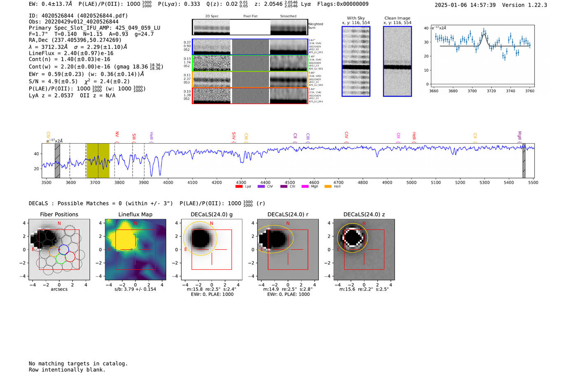This screenshot has height=392, width=576.
Task: Open the Fiber Positions plot
Action: (x=59, y=249)
